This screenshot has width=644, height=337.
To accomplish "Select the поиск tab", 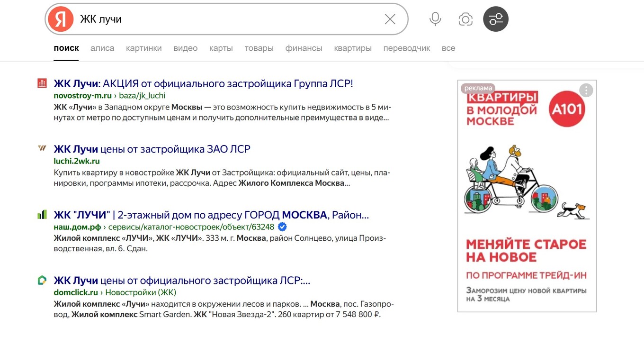I will pyautogui.click(x=66, y=48).
